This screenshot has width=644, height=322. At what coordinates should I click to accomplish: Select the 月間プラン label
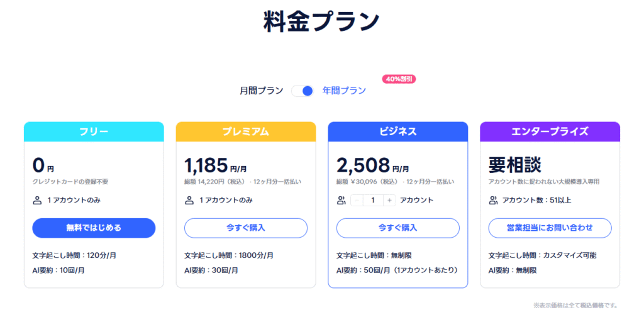click(x=262, y=91)
